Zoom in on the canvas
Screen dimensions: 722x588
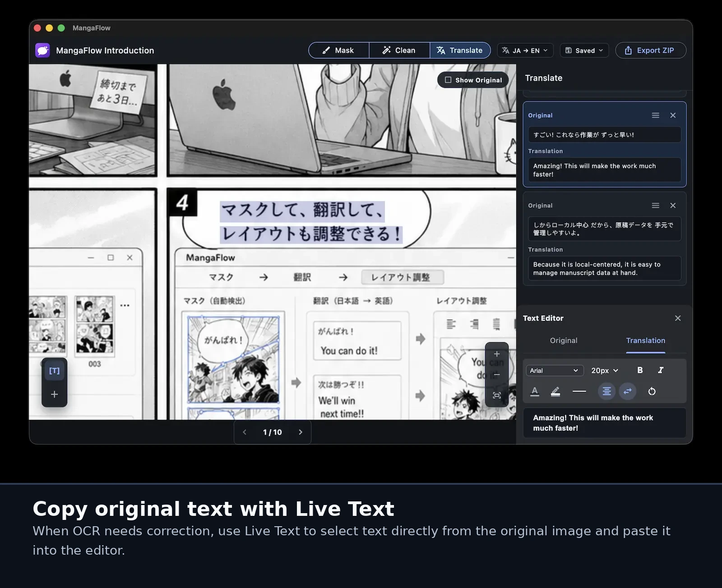(497, 354)
